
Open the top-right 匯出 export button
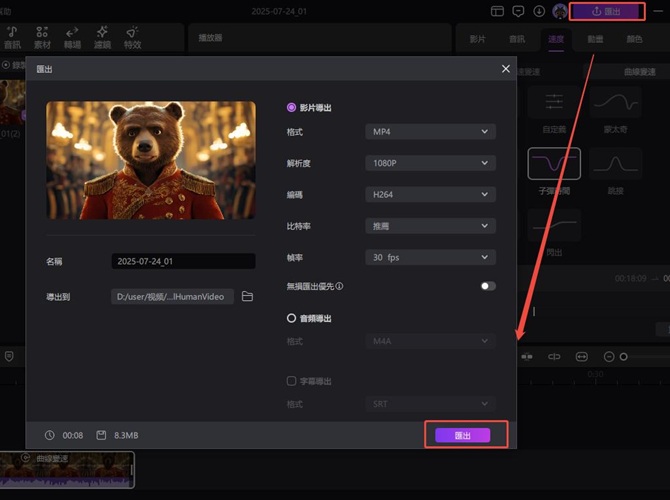[x=606, y=12]
